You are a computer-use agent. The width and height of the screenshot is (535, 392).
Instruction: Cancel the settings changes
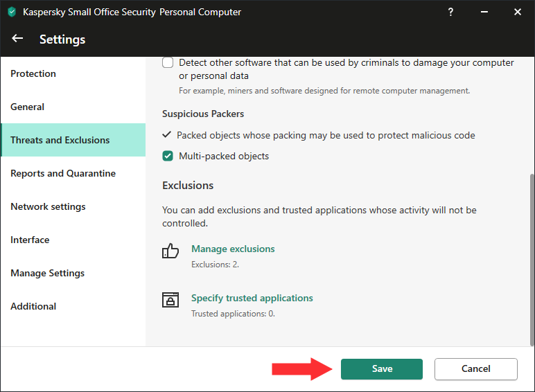pos(476,369)
